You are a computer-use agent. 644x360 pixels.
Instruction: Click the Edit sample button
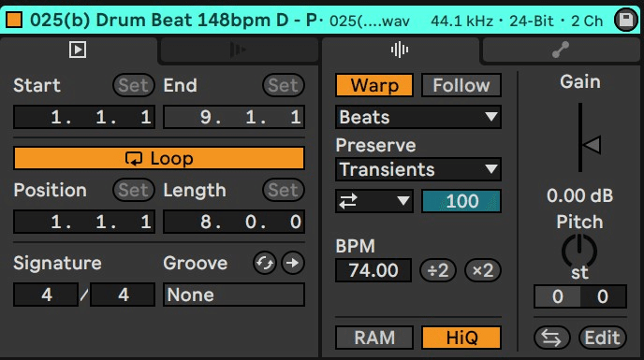[x=603, y=338]
